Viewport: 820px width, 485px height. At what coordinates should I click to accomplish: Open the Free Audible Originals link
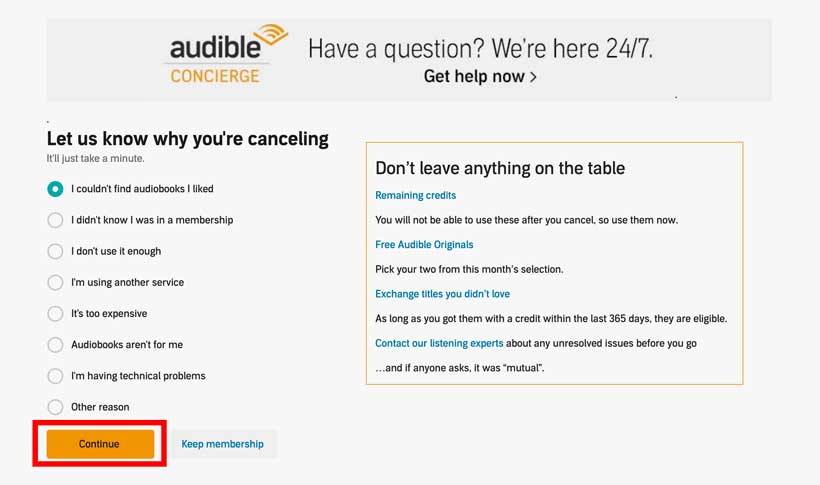[424, 244]
